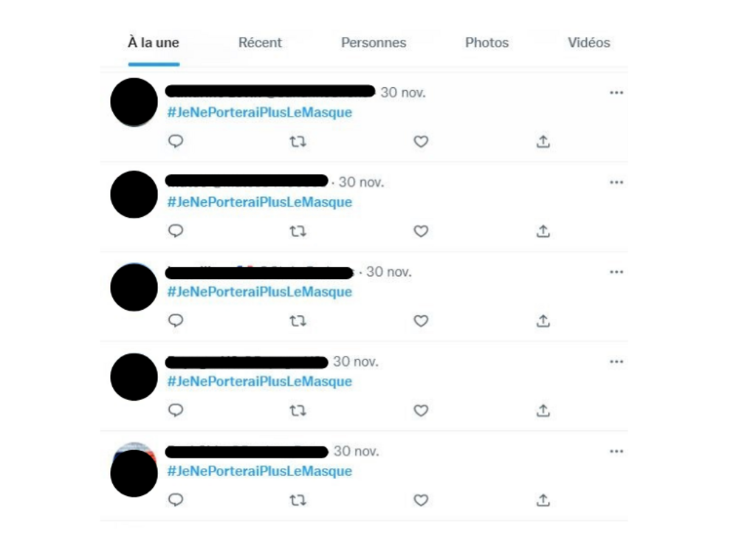The width and height of the screenshot is (756, 538).
Task: Reply to the fourth tweet
Action: click(176, 410)
